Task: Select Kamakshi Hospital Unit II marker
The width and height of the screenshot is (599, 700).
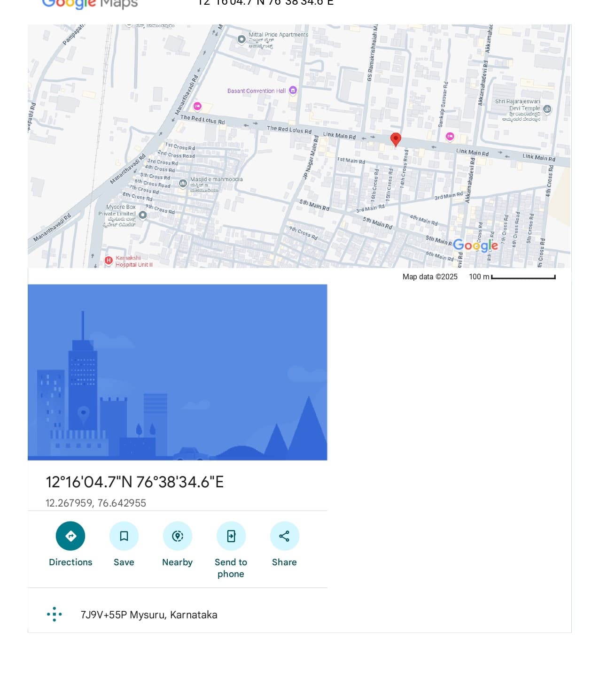Action: [x=109, y=260]
